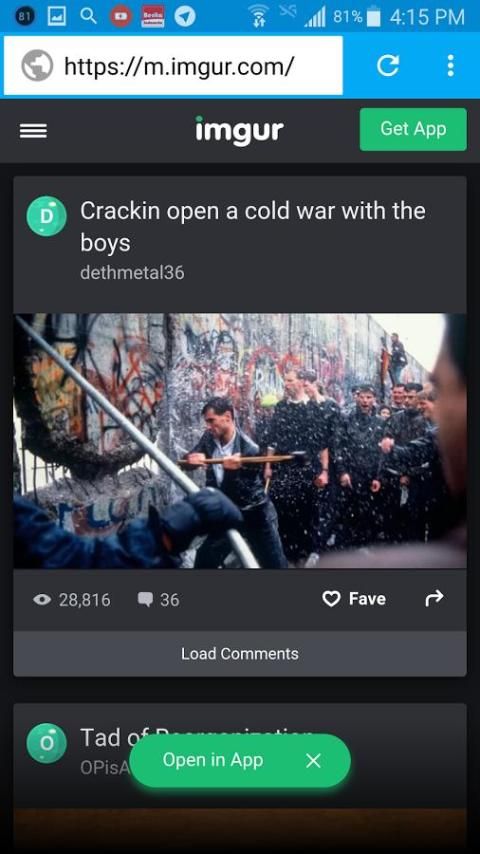This screenshot has width=480, height=854.
Task: Dismiss the Open in App banner
Action: pos(313,761)
